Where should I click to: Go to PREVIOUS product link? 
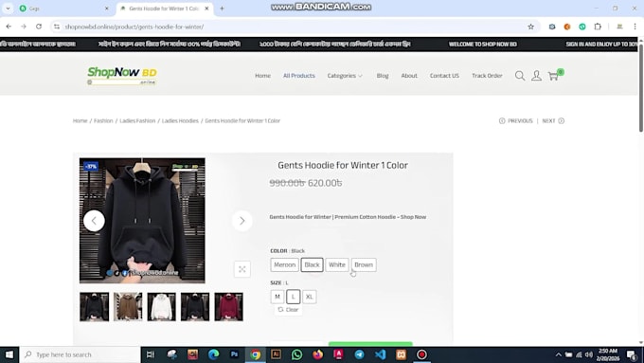pos(516,121)
